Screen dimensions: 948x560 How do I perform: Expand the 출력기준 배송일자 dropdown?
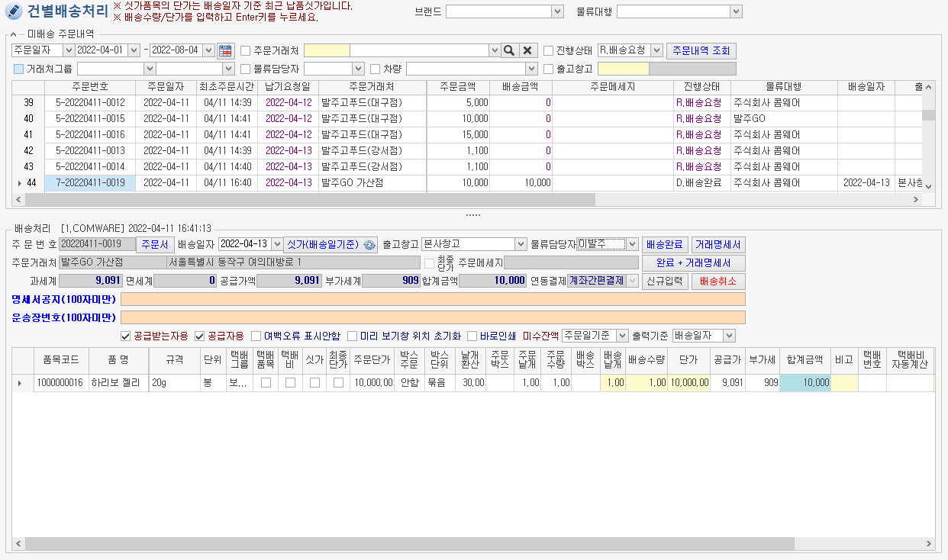[x=730, y=336]
